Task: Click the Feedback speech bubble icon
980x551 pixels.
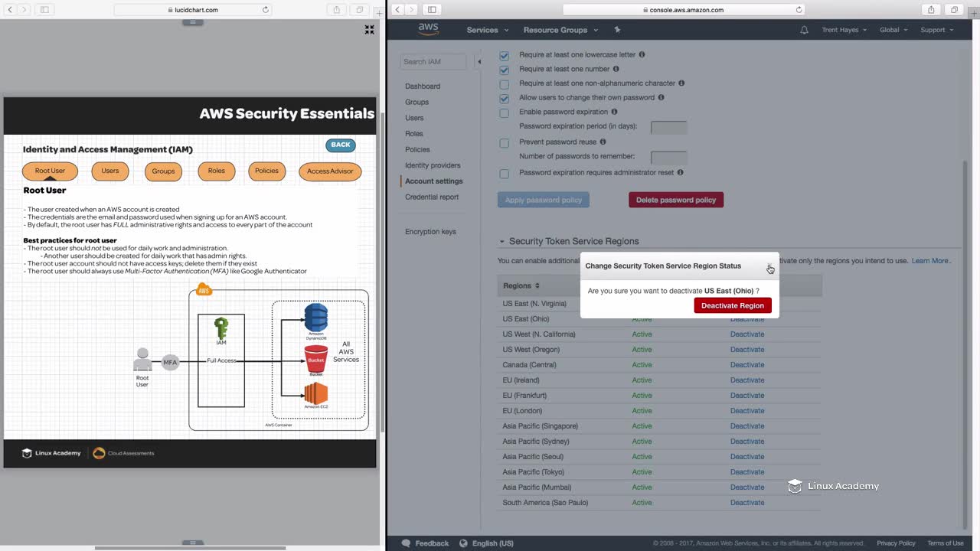Action: coord(406,543)
